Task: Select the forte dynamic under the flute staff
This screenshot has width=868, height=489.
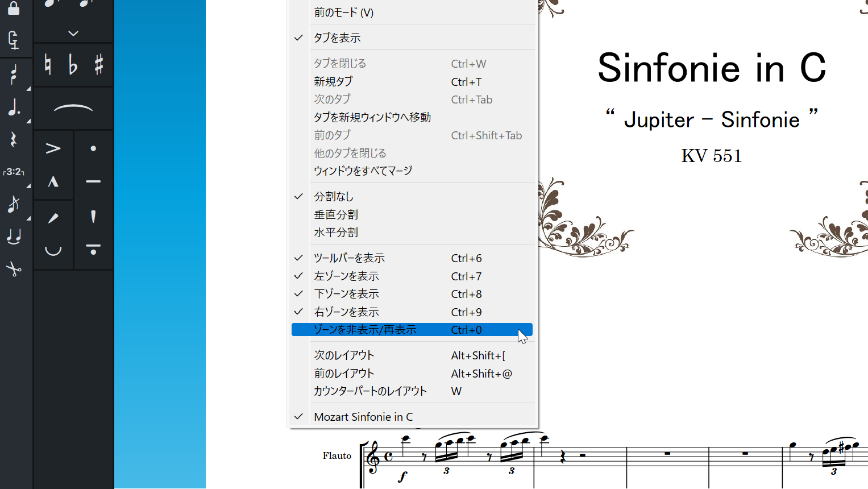Action: point(402,476)
